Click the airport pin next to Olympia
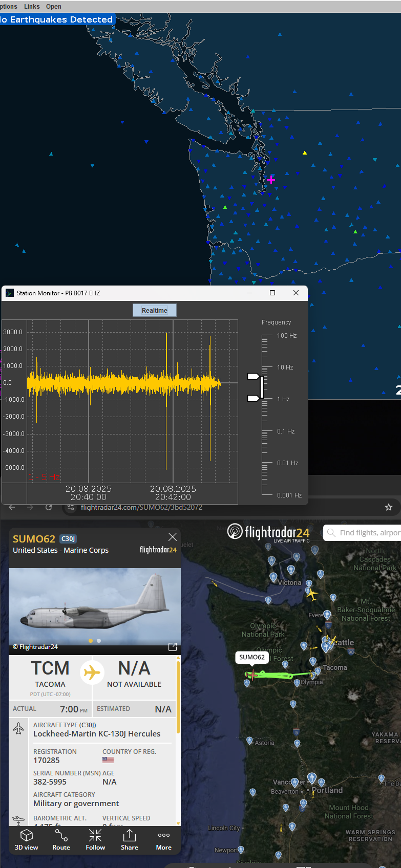Screen dimensions: 401x868 (x=297, y=683)
